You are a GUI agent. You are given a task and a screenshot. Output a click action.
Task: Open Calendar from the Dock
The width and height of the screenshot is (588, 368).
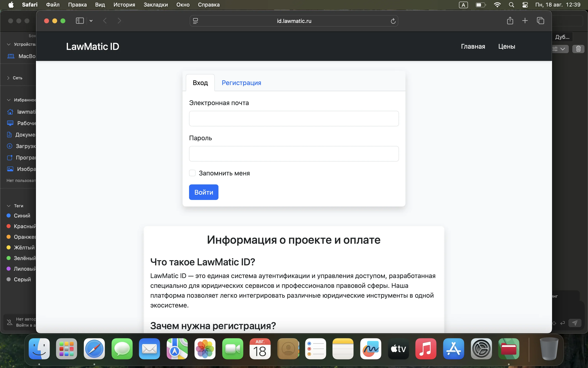[260, 349]
